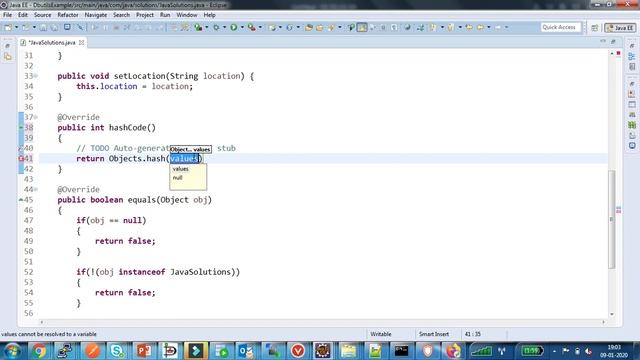Minimize the editor area
Image resolution: width=640 pixels, height=360 pixels.
pos(603,41)
